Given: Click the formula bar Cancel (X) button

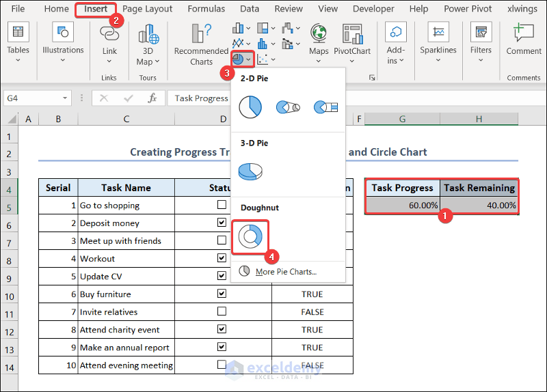Looking at the screenshot, I should 104,98.
